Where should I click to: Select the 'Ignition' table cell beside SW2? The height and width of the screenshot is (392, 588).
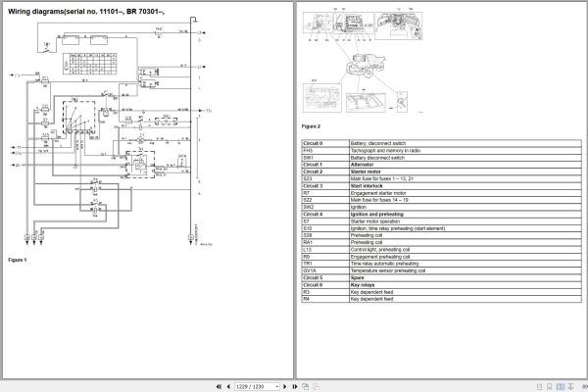coord(465,207)
